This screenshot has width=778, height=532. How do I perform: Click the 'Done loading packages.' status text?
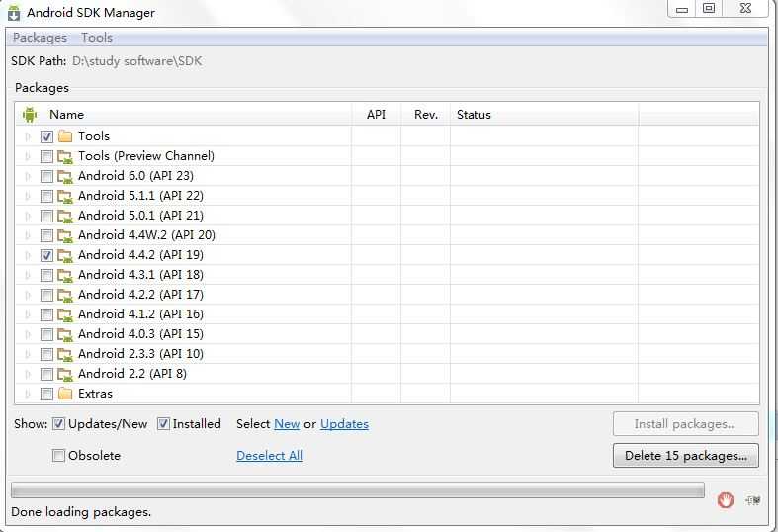coord(81,512)
